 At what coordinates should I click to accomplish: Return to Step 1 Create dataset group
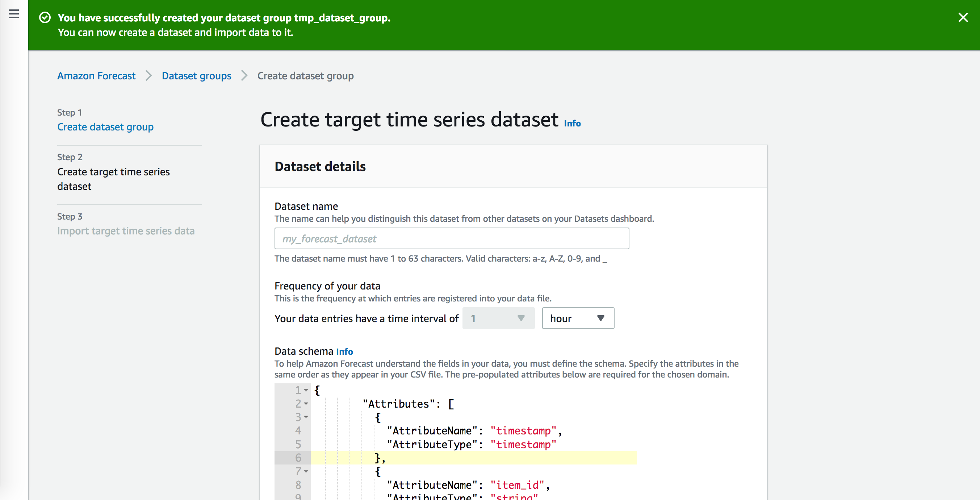(105, 127)
